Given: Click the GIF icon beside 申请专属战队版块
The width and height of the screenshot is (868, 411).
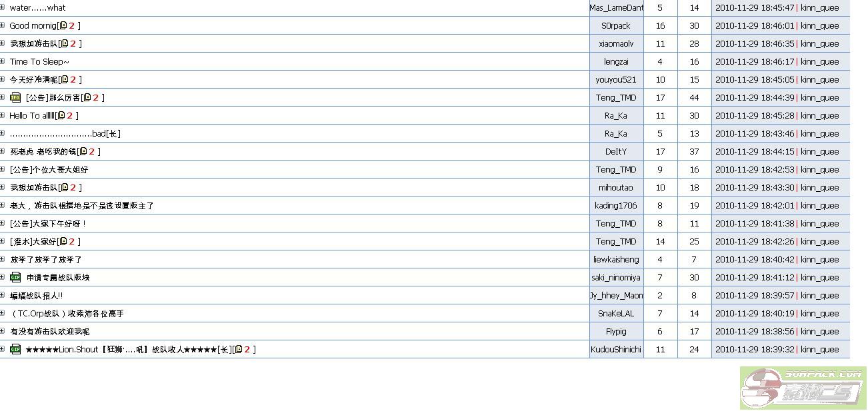Looking at the screenshot, I should pos(15,278).
